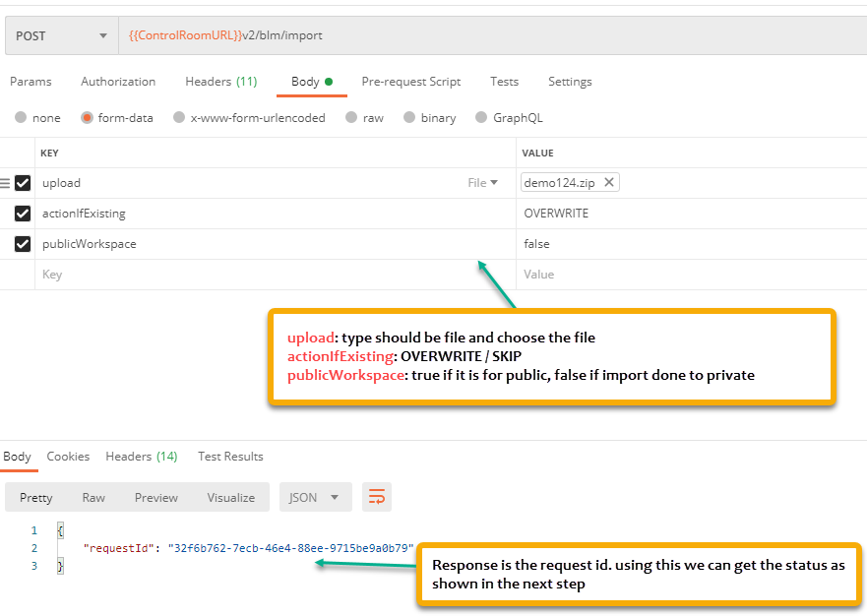The height and width of the screenshot is (616, 867).
Task: Select the binary body option
Action: (x=409, y=117)
